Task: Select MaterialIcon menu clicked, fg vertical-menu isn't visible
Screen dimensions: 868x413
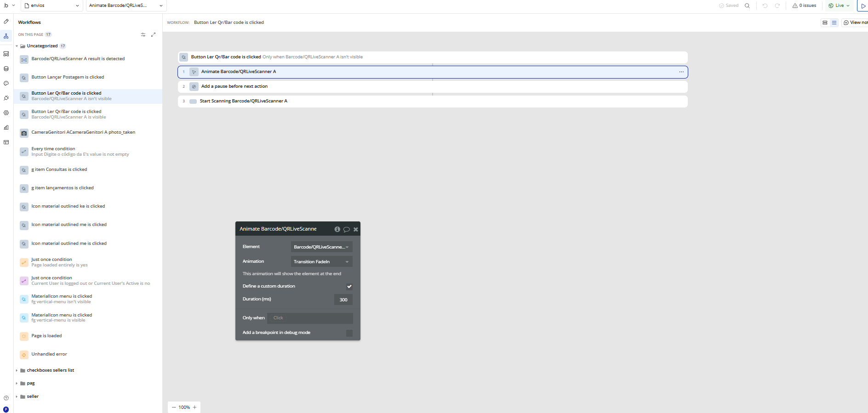Action: pyautogui.click(x=88, y=299)
